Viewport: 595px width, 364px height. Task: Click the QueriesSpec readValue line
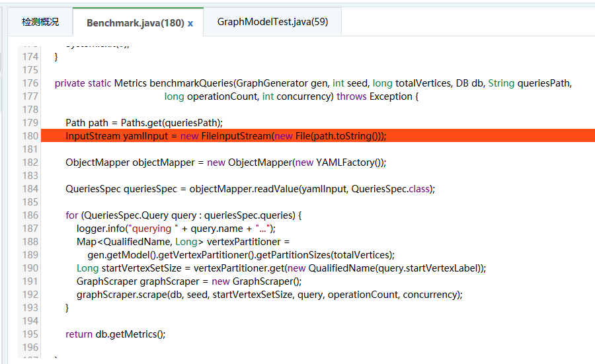pyautogui.click(x=250, y=189)
